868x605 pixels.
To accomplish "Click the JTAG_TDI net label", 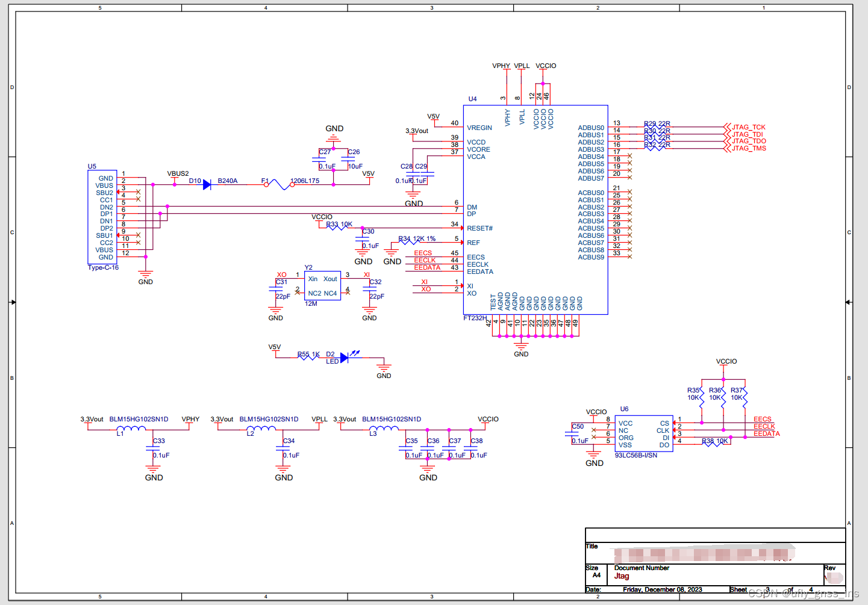I will pyautogui.click(x=748, y=134).
